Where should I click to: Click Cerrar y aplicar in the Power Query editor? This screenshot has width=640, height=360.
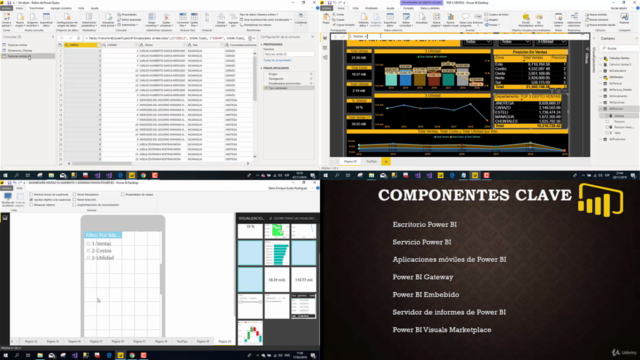point(7,20)
